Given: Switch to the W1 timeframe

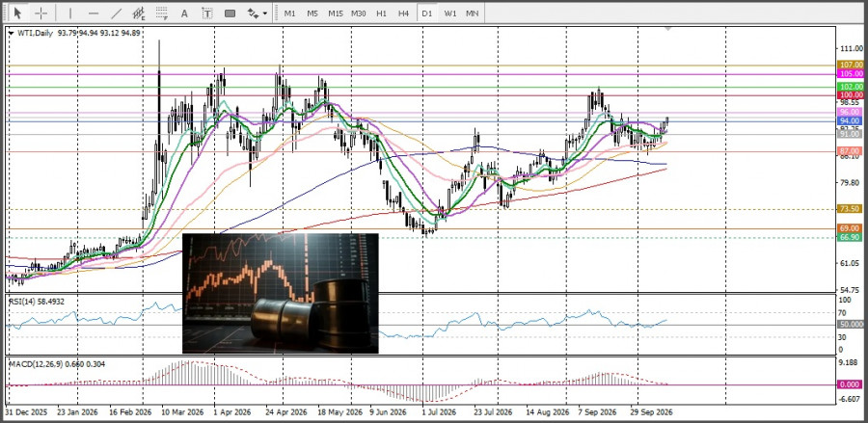Looking at the screenshot, I should click(450, 13).
